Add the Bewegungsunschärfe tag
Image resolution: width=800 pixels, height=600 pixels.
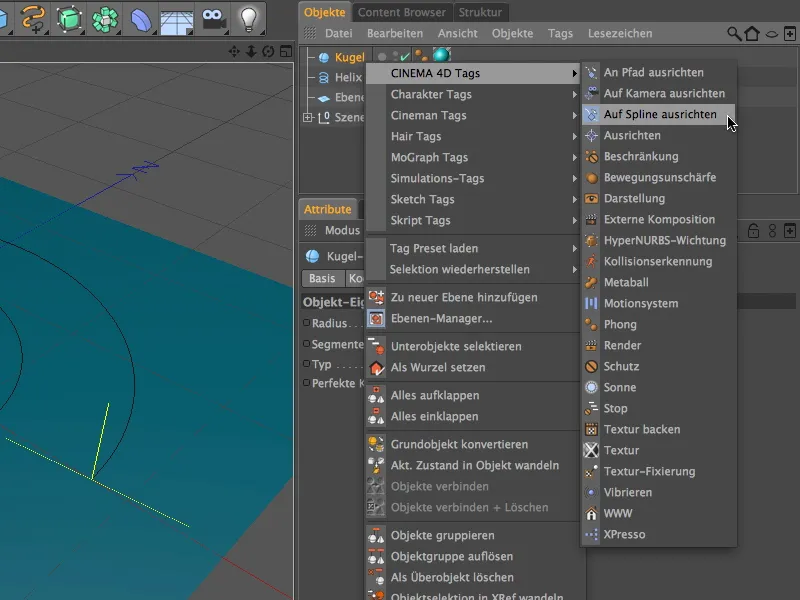point(658,177)
